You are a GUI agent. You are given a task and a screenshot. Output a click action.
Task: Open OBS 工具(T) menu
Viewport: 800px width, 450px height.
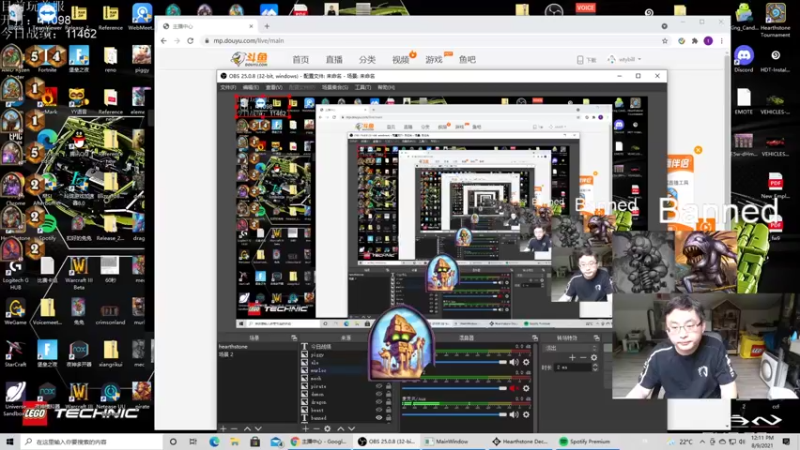pos(363,87)
